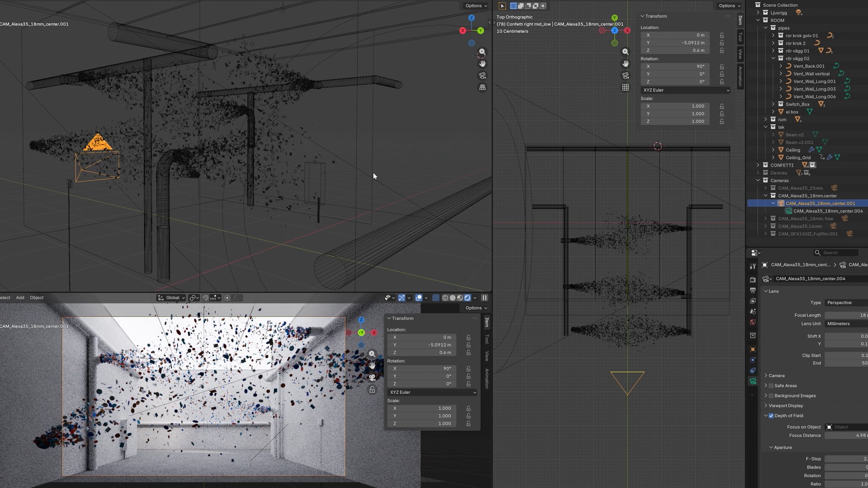Open the Add menu
Image resolution: width=868 pixels, height=488 pixels.
[x=20, y=298]
